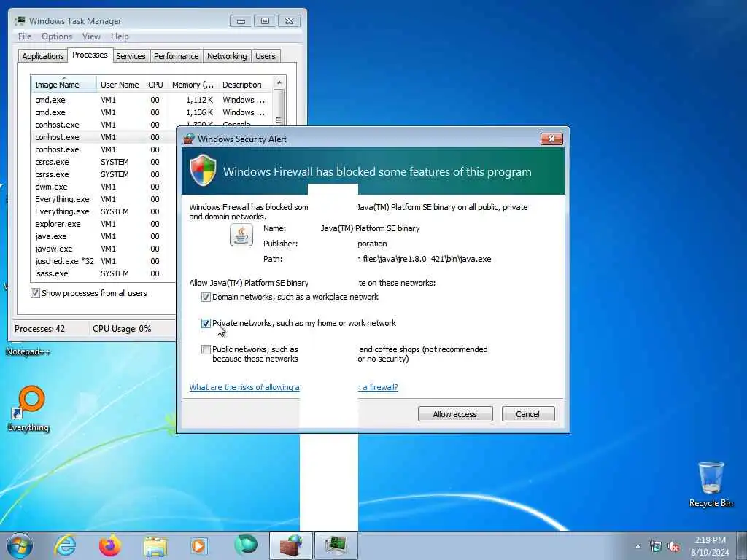The height and width of the screenshot is (560, 747).
Task: Toggle Domain networks checkbox
Action: pos(206,297)
